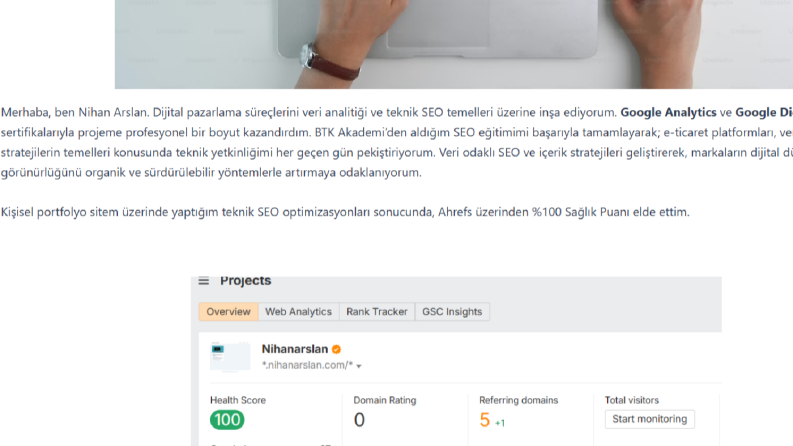
Task: Click the bold Google Analytics text
Action: coord(668,112)
